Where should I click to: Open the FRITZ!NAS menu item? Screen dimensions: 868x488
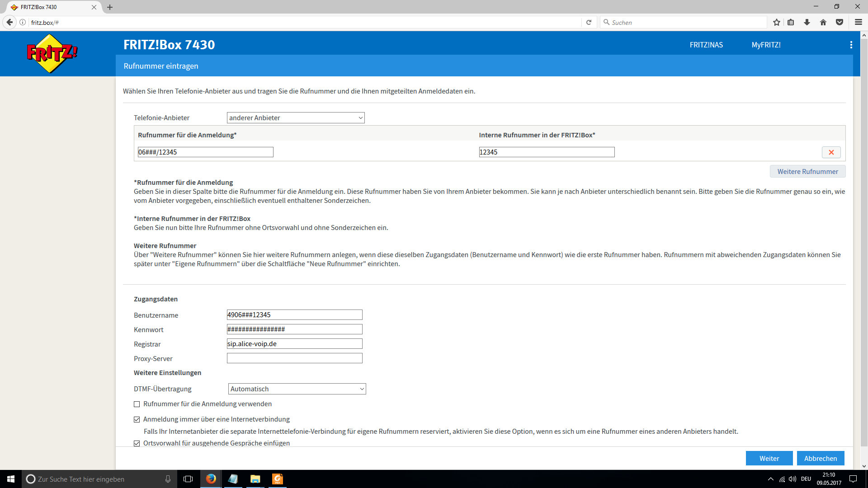(x=706, y=45)
